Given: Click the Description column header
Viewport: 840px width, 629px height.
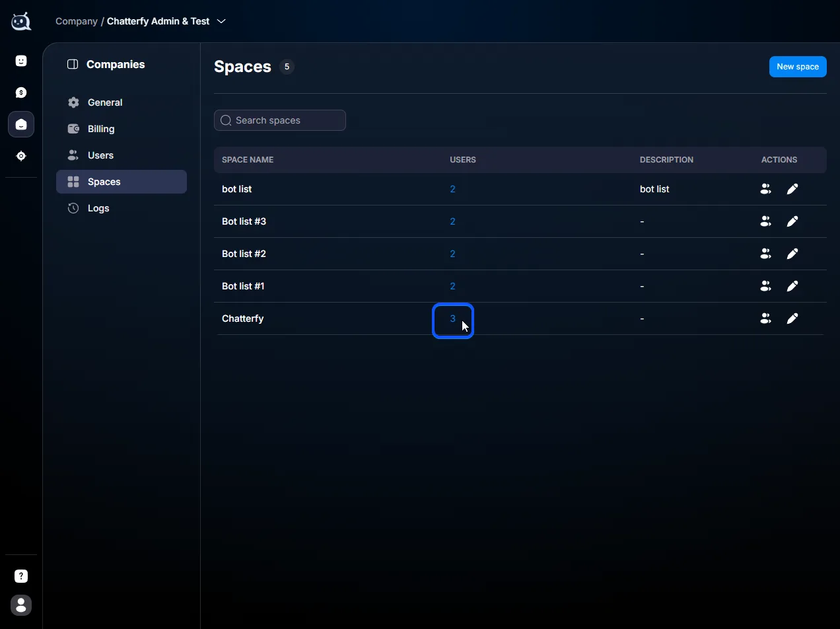Looking at the screenshot, I should (x=666, y=160).
